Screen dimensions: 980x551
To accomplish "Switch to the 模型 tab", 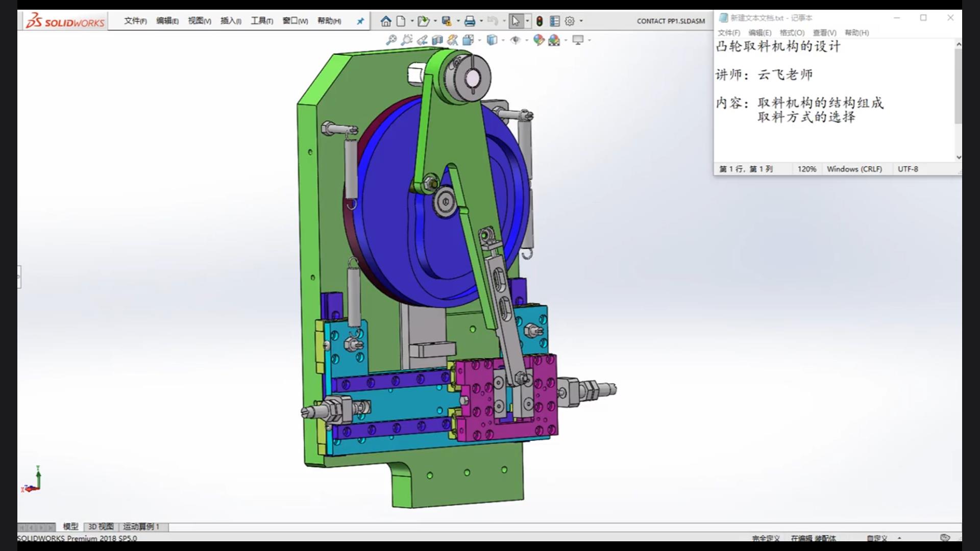I will [70, 527].
